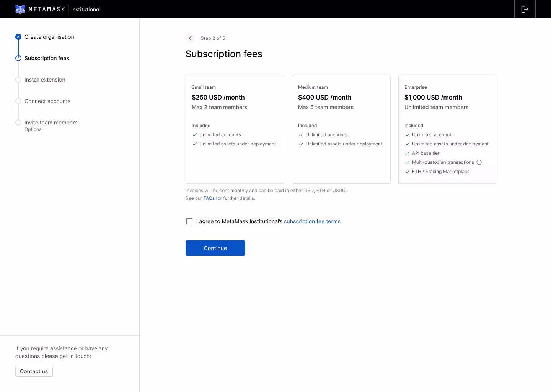The height and width of the screenshot is (392, 551).
Task: Select Invite team members step label
Action: 51,122
